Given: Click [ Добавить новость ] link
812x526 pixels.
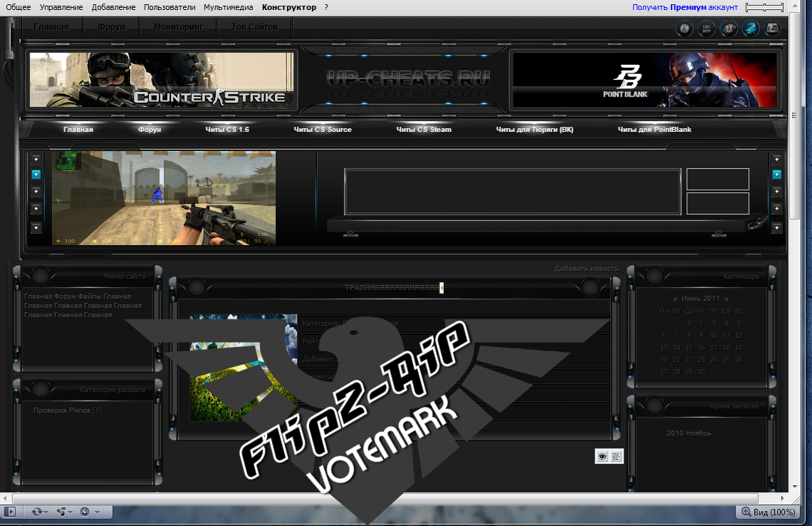Looking at the screenshot, I should click(587, 269).
